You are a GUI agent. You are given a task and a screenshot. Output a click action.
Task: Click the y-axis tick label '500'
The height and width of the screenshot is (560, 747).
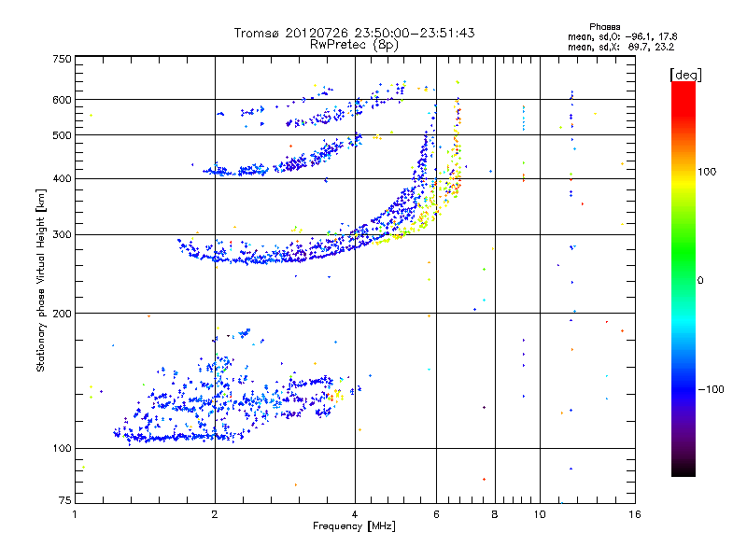pyautogui.click(x=62, y=135)
